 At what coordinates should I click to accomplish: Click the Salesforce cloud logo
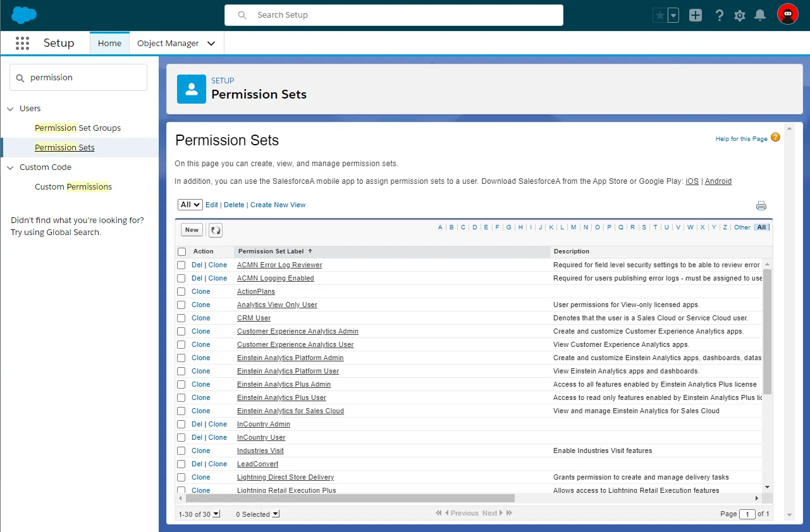coord(24,15)
